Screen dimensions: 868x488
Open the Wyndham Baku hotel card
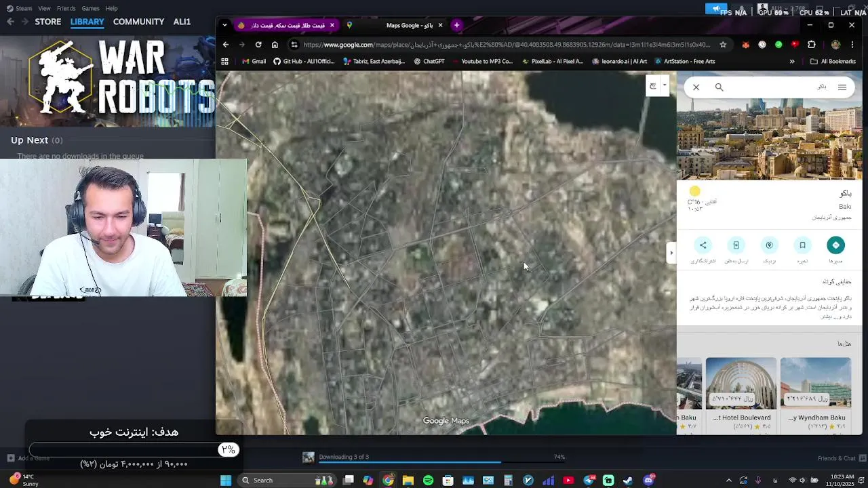816,383
